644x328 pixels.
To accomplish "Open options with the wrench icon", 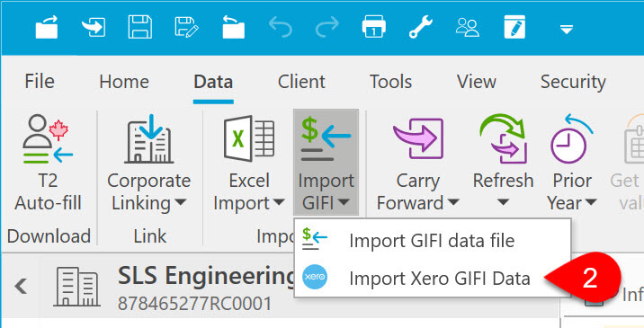I will (x=421, y=27).
